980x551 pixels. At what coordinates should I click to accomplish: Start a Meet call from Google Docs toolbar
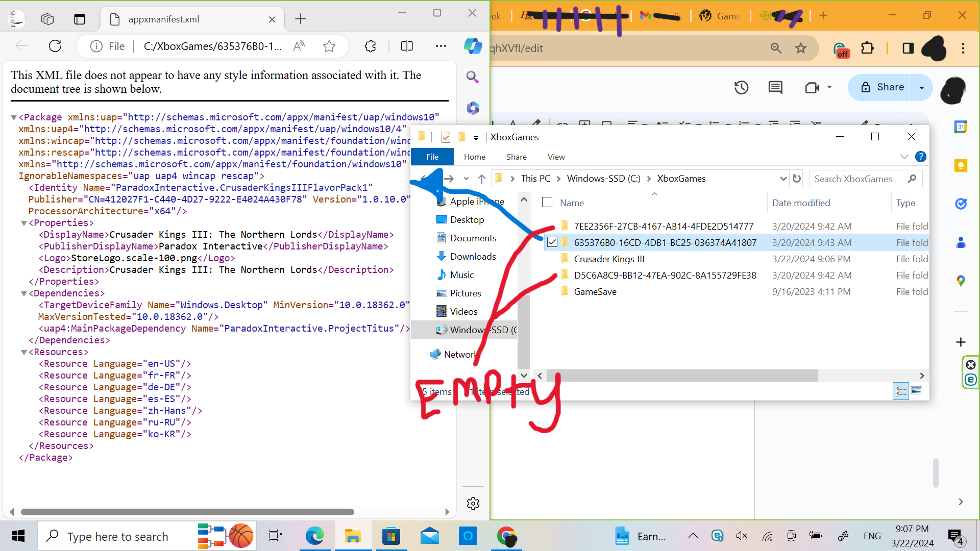point(813,87)
